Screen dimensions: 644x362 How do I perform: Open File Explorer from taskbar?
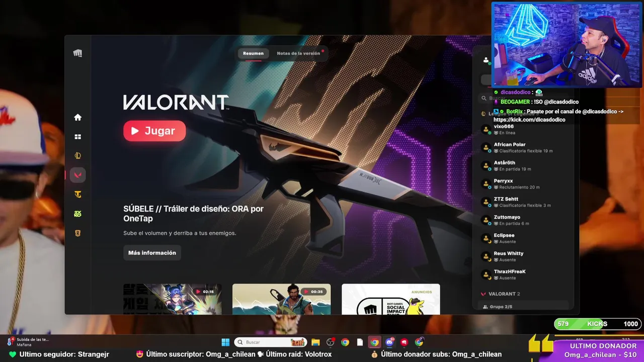point(315,342)
